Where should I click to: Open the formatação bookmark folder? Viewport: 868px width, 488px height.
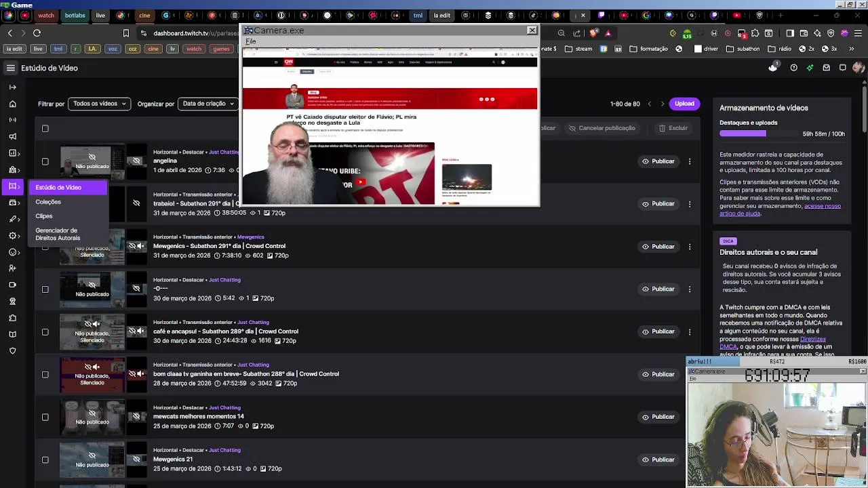click(649, 49)
